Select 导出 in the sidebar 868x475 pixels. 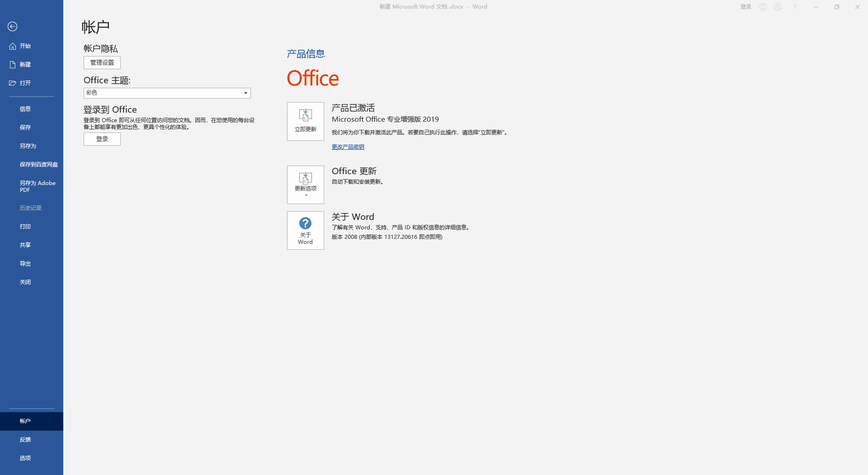click(x=32, y=264)
